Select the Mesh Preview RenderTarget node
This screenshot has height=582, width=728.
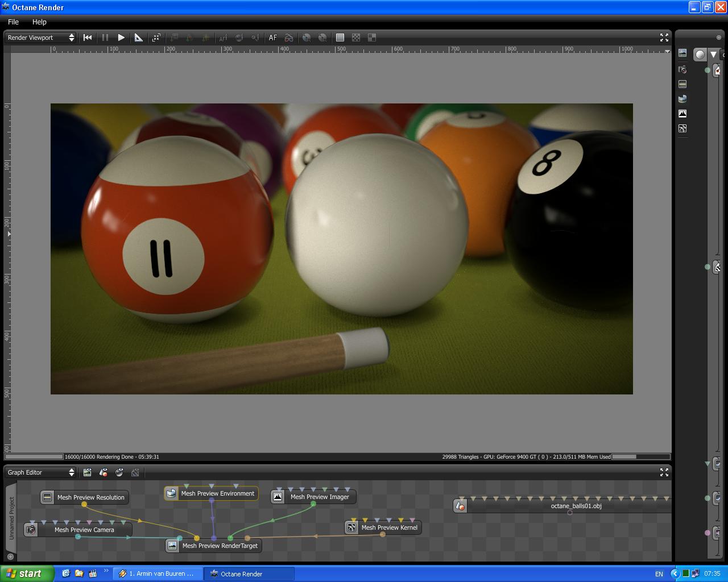[220, 546]
